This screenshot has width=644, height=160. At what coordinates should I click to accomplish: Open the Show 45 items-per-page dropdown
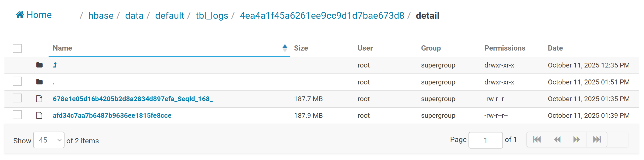49,140
